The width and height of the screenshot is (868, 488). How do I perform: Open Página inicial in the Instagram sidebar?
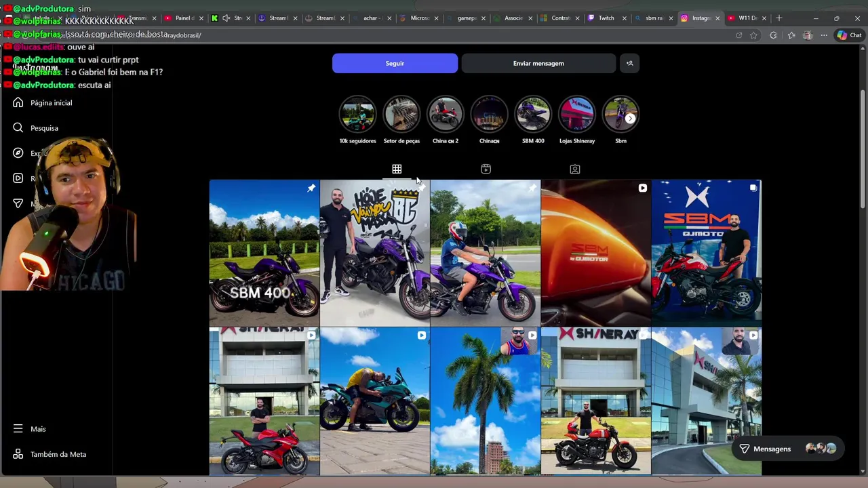click(x=42, y=102)
